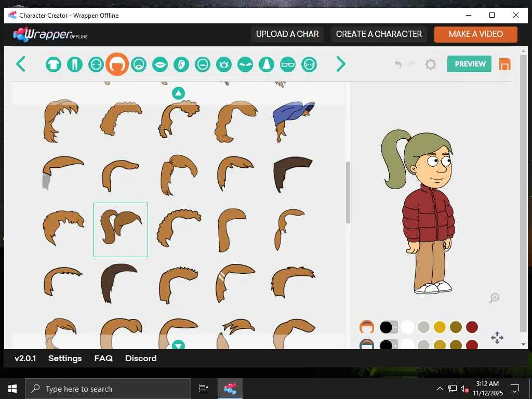Click the hairstyle list vertical scrollbar
532x399 pixels.
(348, 192)
